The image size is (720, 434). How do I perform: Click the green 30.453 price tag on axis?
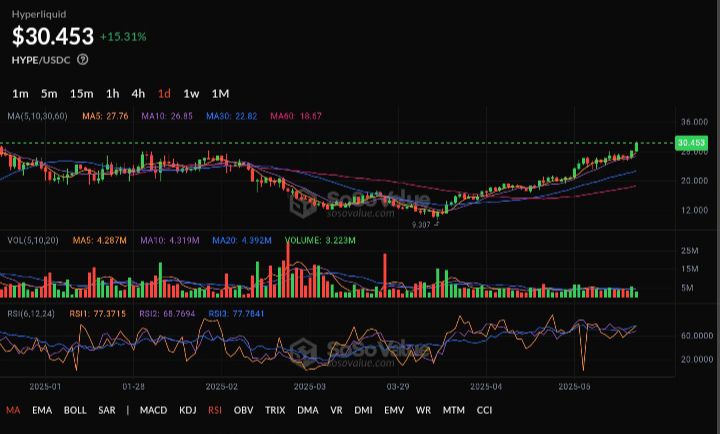[691, 143]
